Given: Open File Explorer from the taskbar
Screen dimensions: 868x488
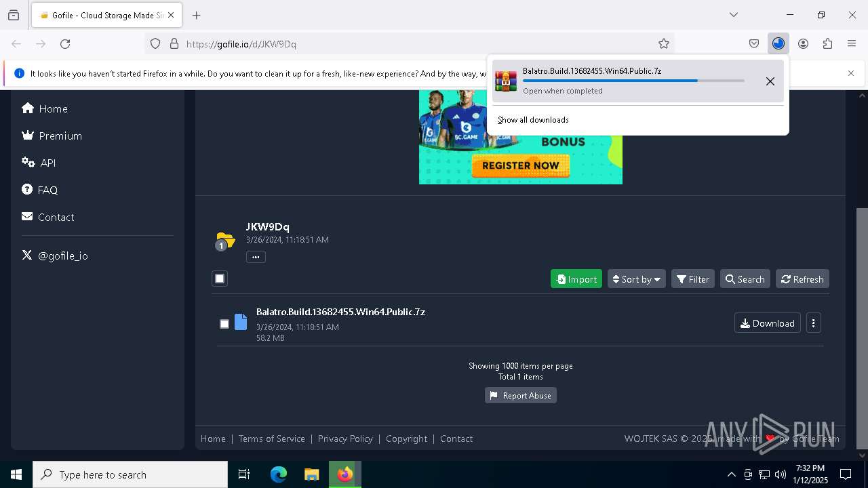Looking at the screenshot, I should click(311, 474).
